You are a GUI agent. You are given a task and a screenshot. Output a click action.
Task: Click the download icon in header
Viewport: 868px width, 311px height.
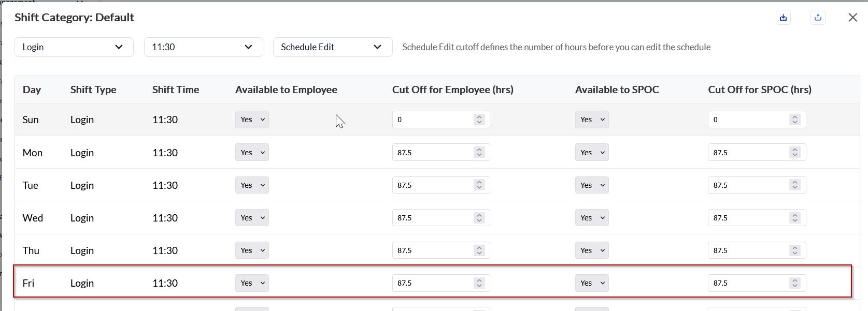click(x=783, y=18)
